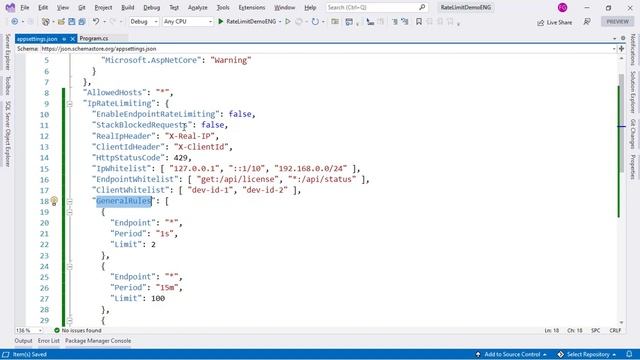
Task: Open the Toolbox side tab
Action: click(7, 86)
